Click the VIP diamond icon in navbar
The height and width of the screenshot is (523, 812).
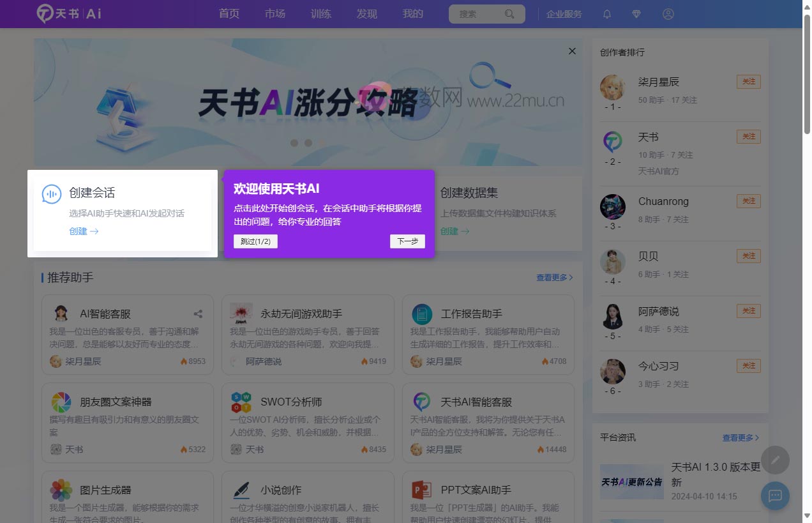[636, 13]
